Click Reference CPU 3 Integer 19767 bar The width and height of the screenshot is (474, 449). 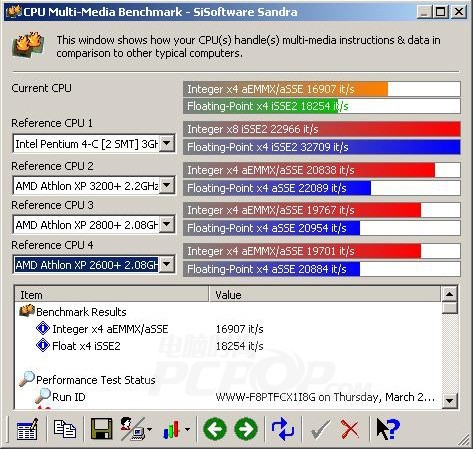322,210
